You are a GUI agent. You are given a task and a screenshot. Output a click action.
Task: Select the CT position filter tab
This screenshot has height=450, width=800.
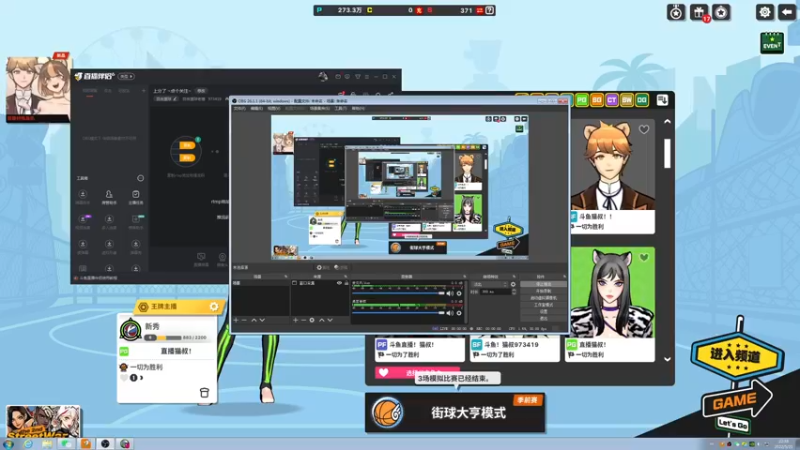coord(612,100)
